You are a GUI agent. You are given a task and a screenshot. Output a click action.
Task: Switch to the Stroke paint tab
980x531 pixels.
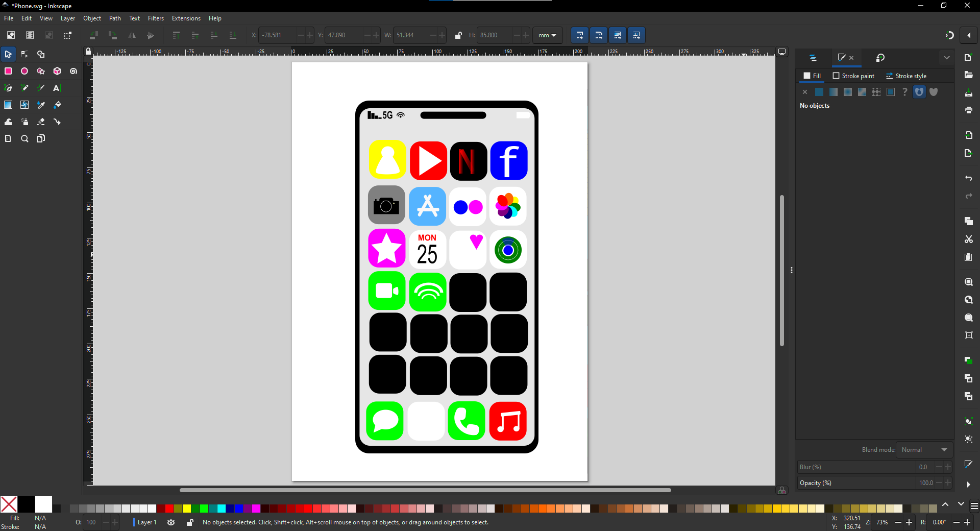[x=853, y=76]
